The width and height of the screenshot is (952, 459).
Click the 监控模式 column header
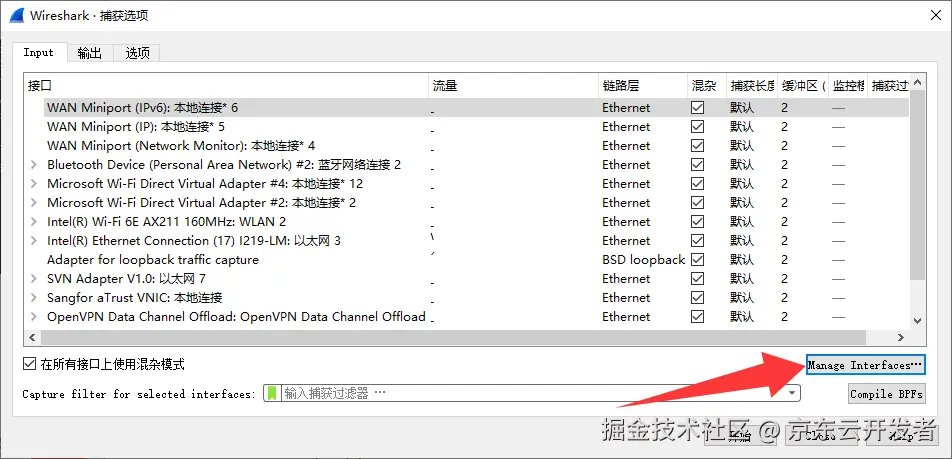point(848,86)
